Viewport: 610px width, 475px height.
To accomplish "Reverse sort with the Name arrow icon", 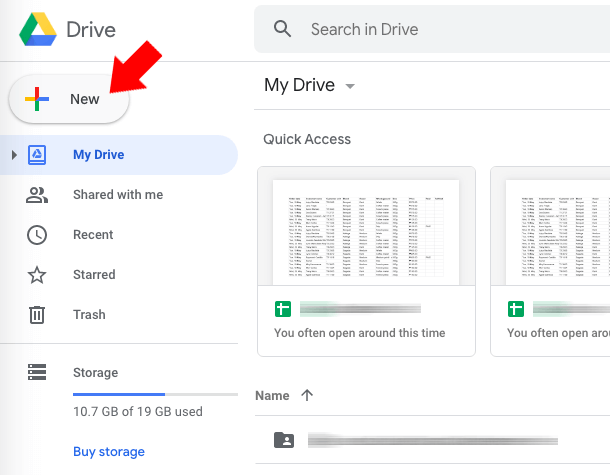I will click(307, 395).
